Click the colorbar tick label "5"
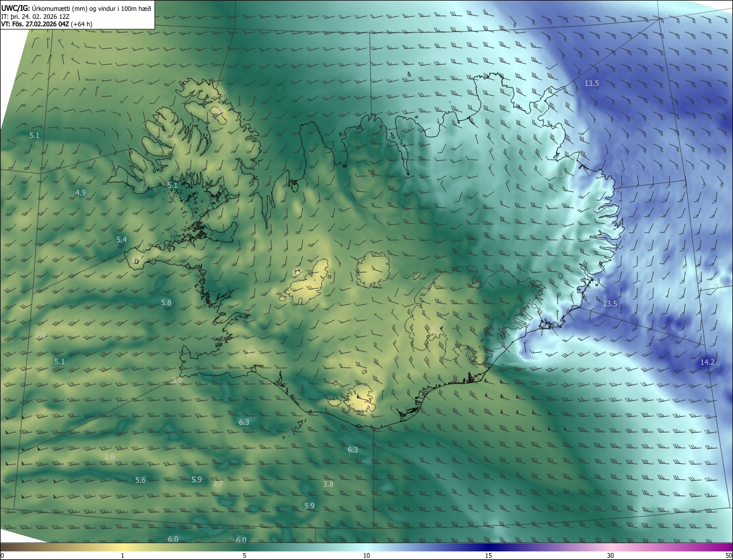Image resolution: width=733 pixels, height=560 pixels. point(245,555)
